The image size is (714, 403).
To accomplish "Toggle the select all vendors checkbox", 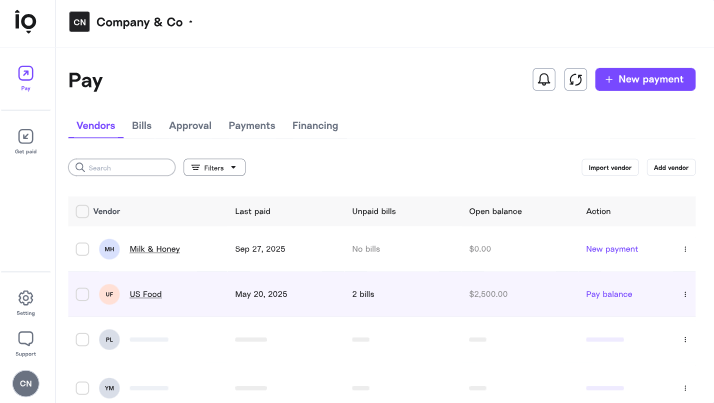I will (x=82, y=211).
